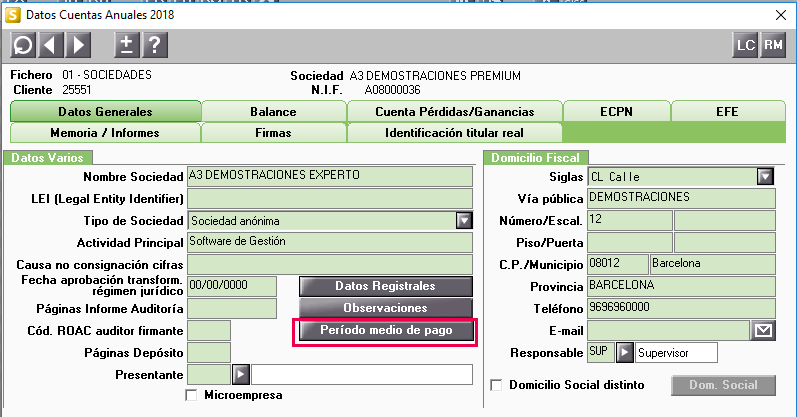Image resolution: width=797 pixels, height=417 pixels.
Task: Click the refresh circular arrow toolbar icon
Action: click(23, 45)
